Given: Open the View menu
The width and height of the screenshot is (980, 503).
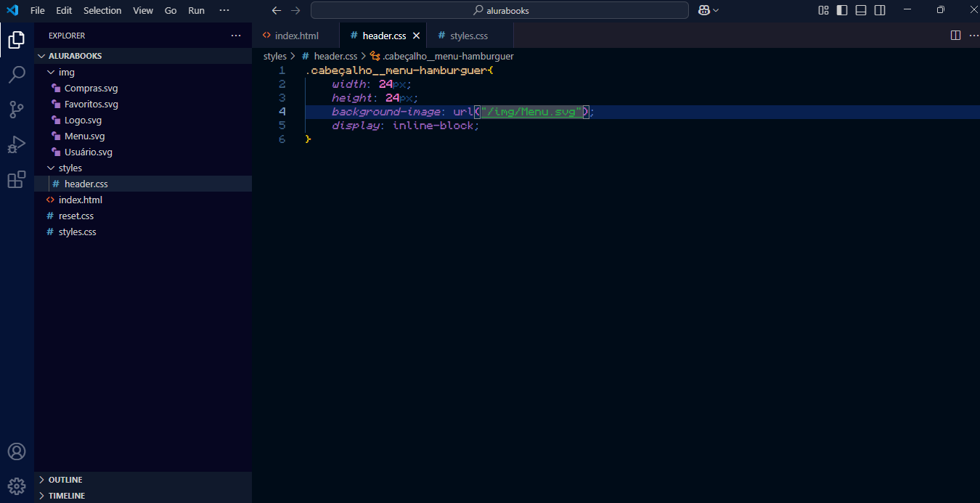Looking at the screenshot, I should pos(143,10).
